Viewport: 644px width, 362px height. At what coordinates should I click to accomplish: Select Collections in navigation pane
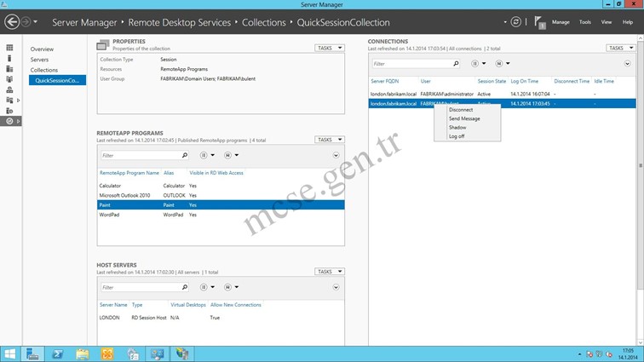click(x=44, y=70)
